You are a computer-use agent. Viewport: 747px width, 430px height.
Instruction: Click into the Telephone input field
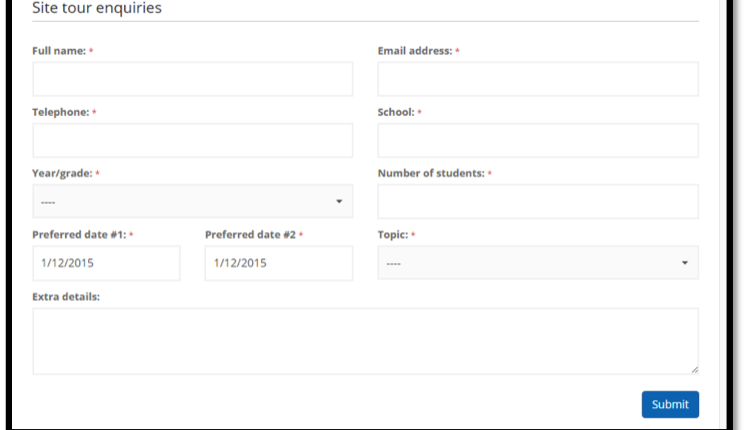pos(192,141)
